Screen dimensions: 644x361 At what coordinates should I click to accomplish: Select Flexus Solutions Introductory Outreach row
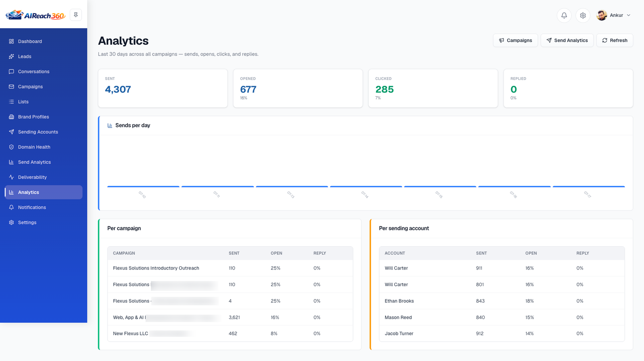click(x=230, y=268)
